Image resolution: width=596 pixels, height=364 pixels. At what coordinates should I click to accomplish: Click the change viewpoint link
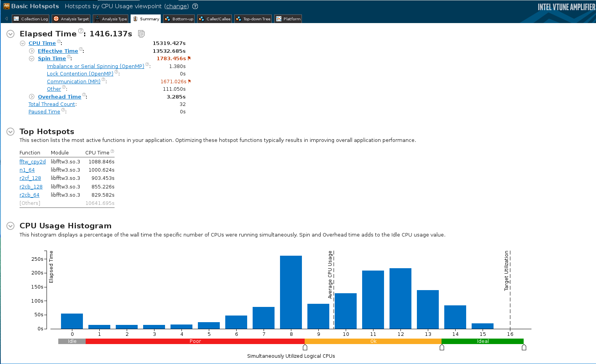(x=176, y=6)
